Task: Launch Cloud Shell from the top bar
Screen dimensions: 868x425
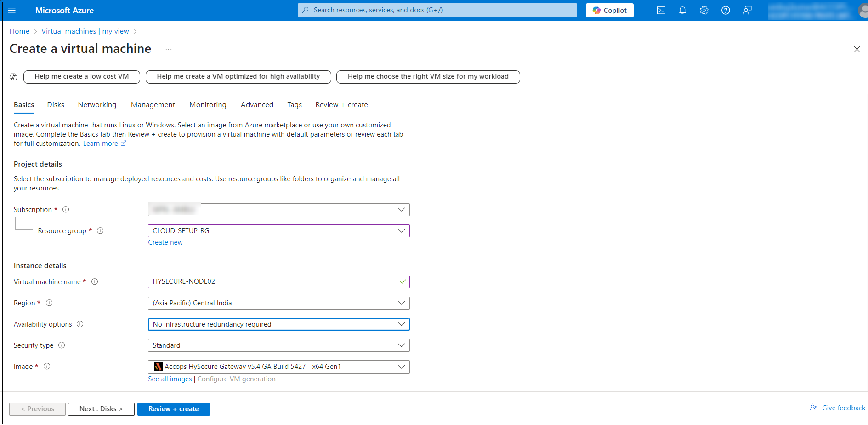Action: (661, 10)
